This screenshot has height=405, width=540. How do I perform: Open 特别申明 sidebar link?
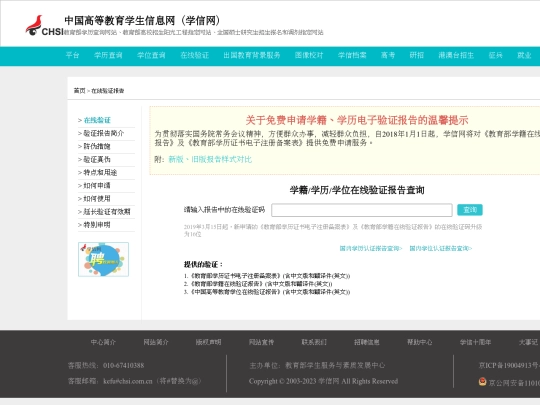[x=97, y=225]
